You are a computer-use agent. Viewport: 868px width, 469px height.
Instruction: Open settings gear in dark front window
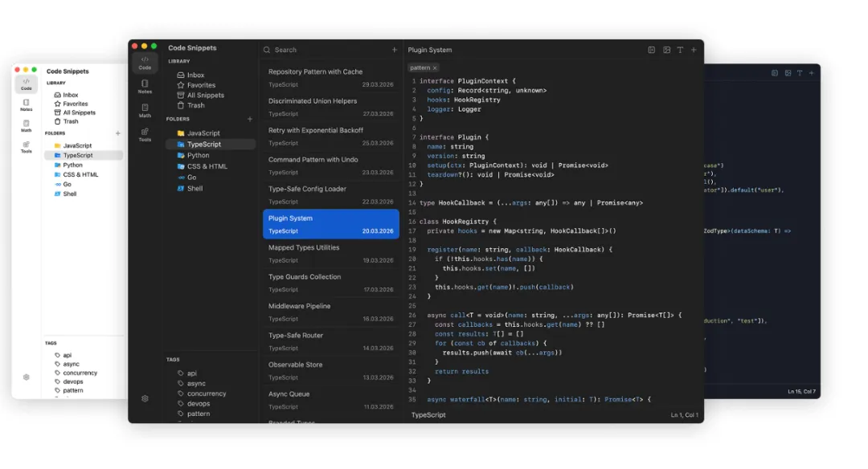point(145,399)
